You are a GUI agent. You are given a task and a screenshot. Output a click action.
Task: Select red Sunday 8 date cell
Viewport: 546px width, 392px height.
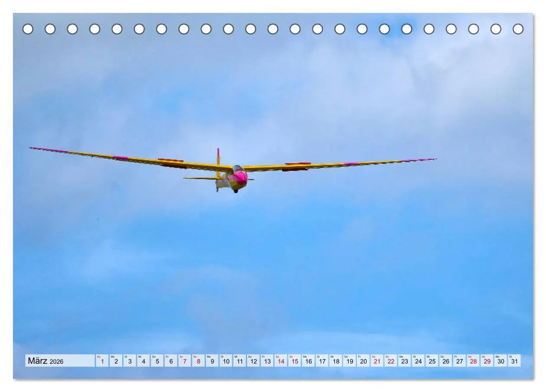click(198, 361)
